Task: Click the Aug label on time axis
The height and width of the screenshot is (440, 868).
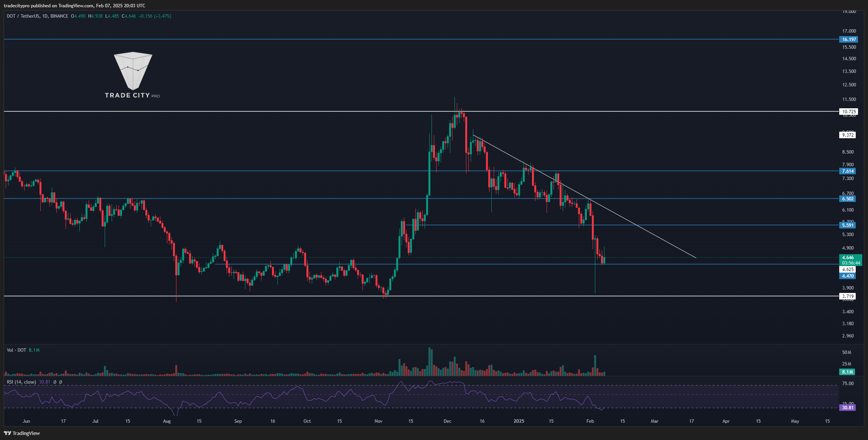Action: tap(167, 421)
